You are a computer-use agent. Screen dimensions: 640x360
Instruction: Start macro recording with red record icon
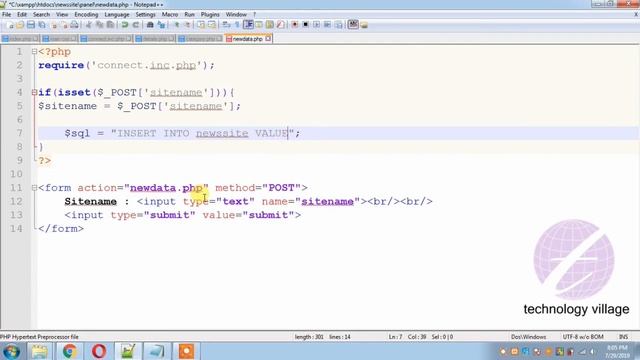tap(295, 25)
